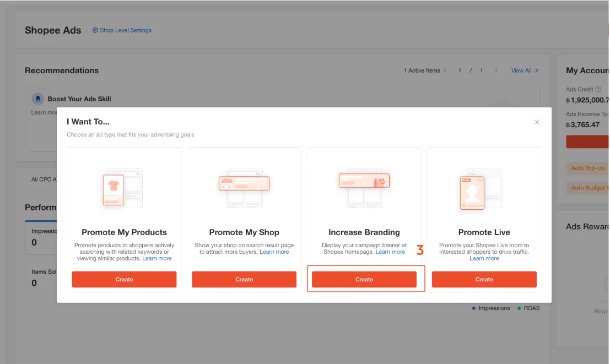
Task: Open Learn more link for Promote My Shop
Action: [x=274, y=252]
